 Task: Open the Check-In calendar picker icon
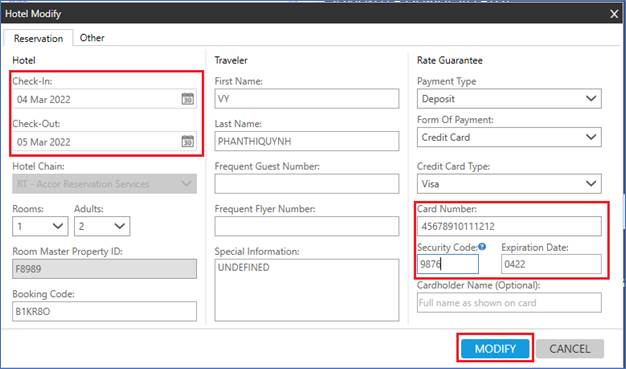(188, 99)
